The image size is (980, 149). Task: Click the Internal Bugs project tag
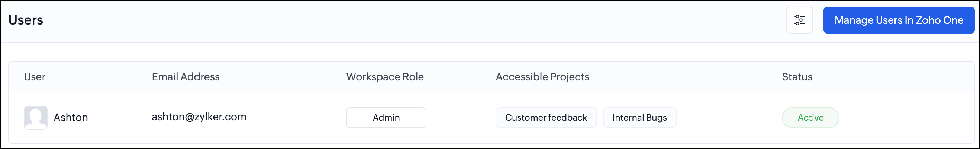pos(639,117)
